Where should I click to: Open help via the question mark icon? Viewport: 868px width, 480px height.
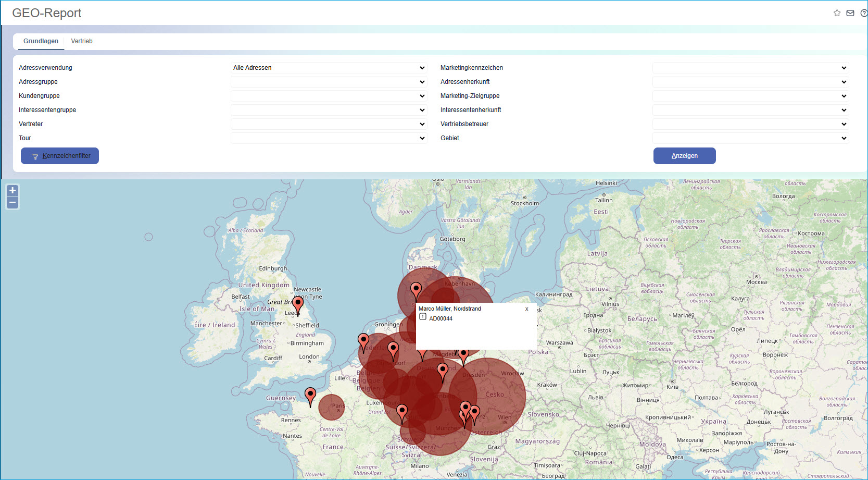click(x=864, y=13)
